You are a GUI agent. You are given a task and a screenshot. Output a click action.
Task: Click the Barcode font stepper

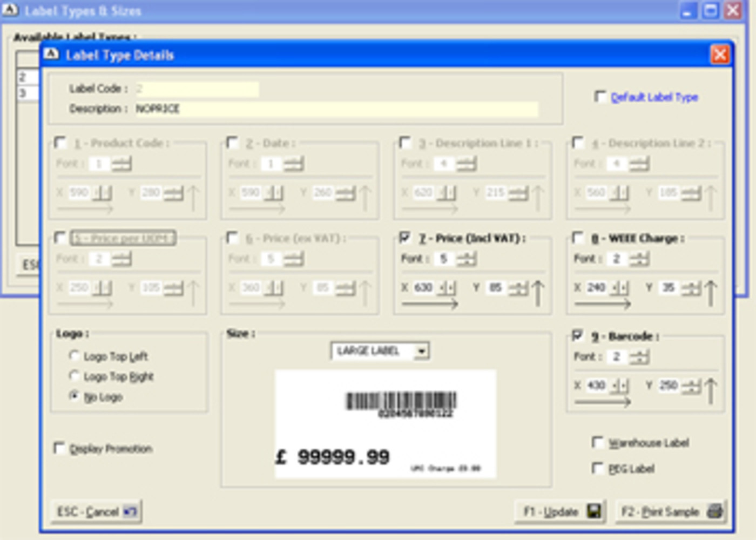pos(639,356)
